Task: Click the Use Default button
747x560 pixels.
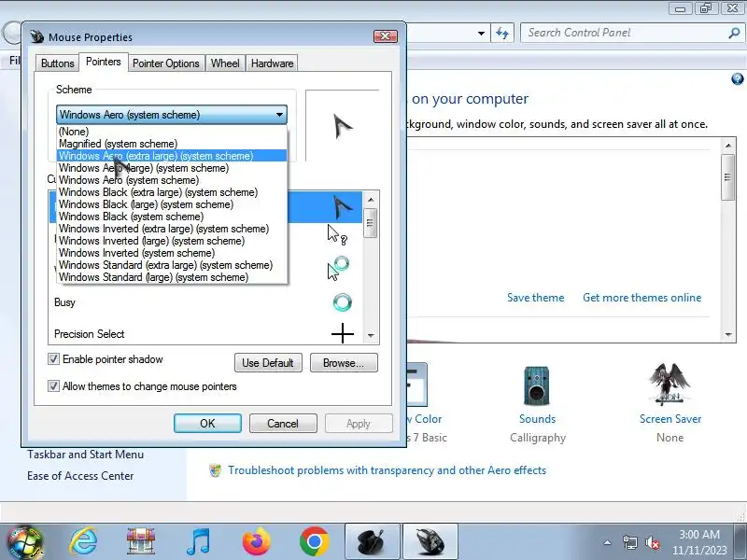Action: click(268, 363)
